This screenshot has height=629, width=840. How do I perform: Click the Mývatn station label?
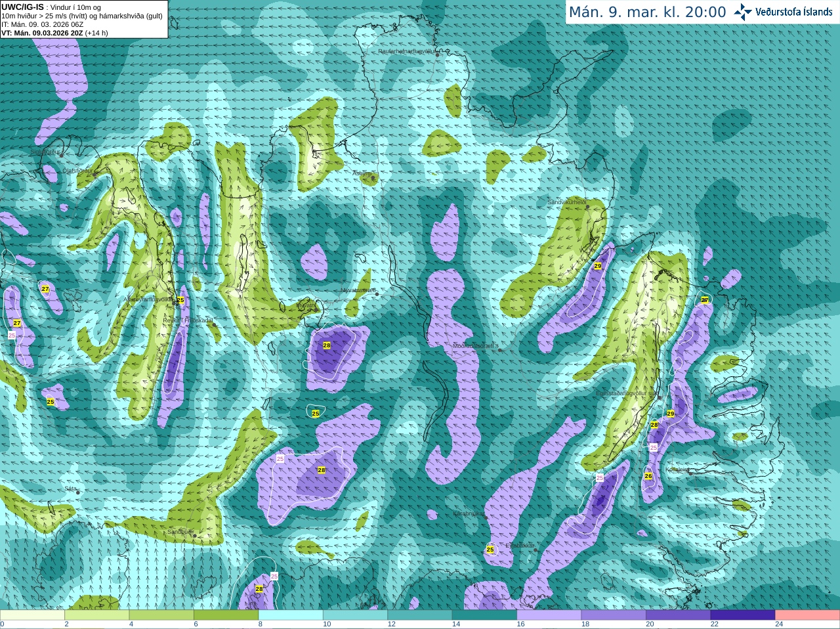tap(306, 305)
